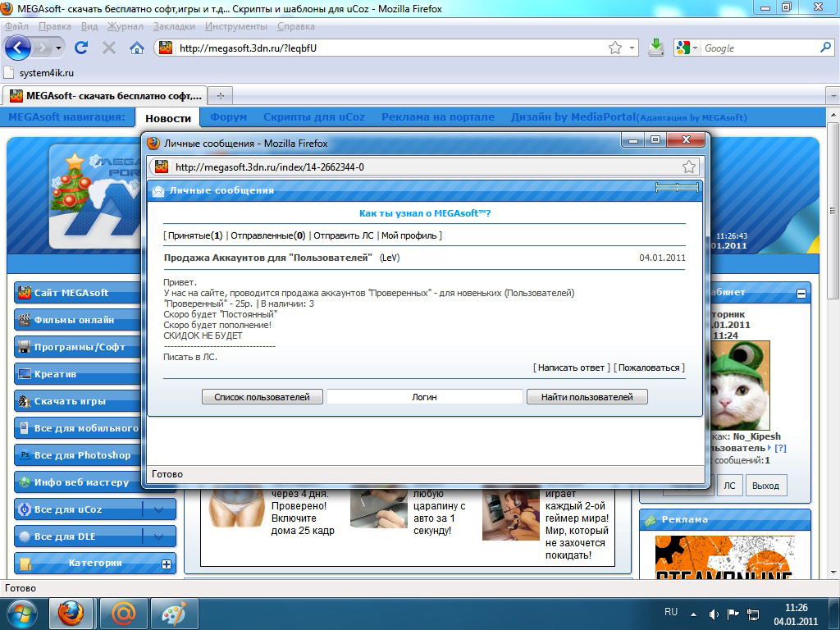Viewport: 840px width, 630px height.
Task: Click the Выход button in cabinet
Action: (765, 486)
